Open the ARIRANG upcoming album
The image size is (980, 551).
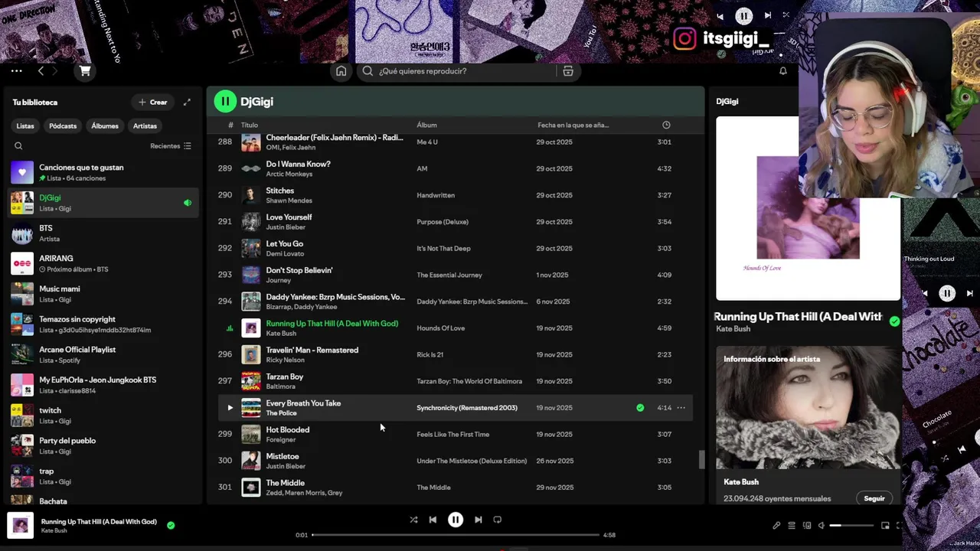(x=103, y=264)
